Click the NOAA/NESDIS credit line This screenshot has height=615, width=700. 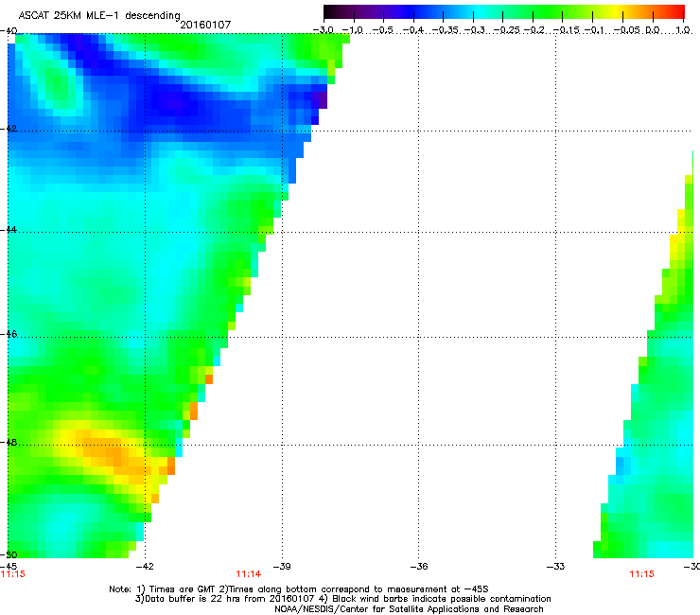[x=409, y=609]
